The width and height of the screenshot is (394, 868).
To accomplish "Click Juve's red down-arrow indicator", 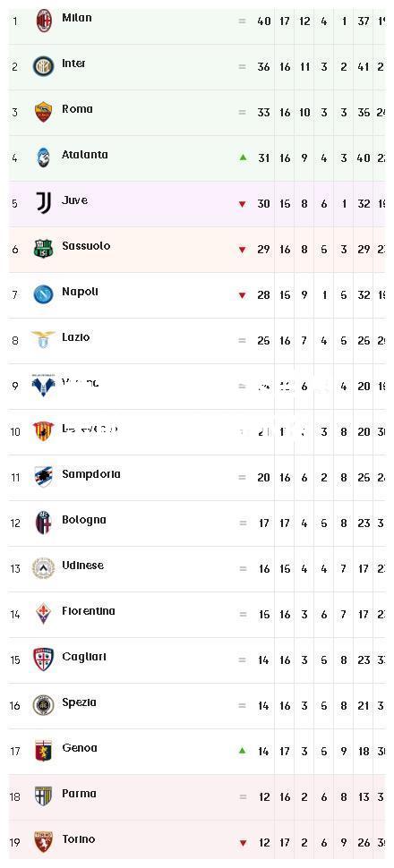I will [x=242, y=204].
